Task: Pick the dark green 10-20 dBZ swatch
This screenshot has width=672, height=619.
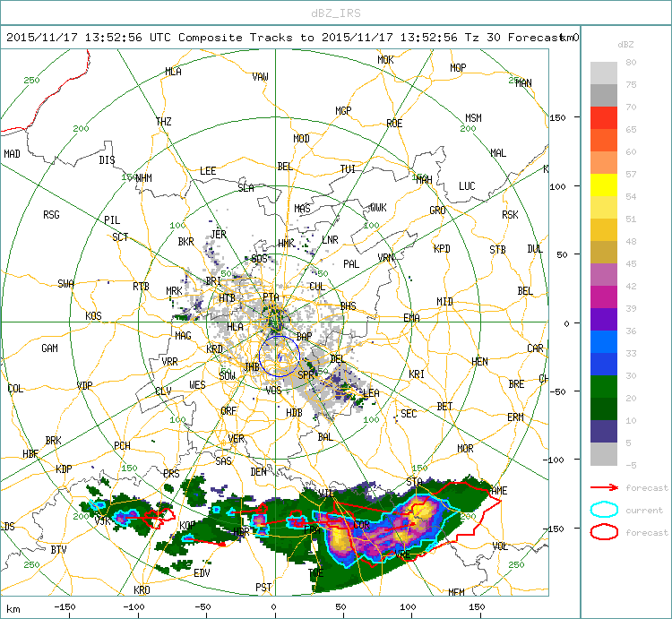Action: (x=604, y=408)
